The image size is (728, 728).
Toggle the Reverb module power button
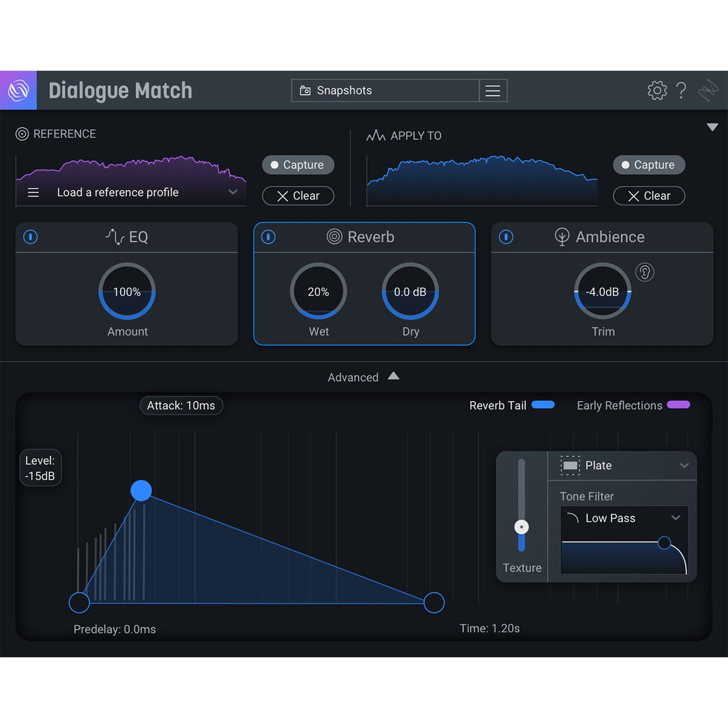[x=268, y=237]
